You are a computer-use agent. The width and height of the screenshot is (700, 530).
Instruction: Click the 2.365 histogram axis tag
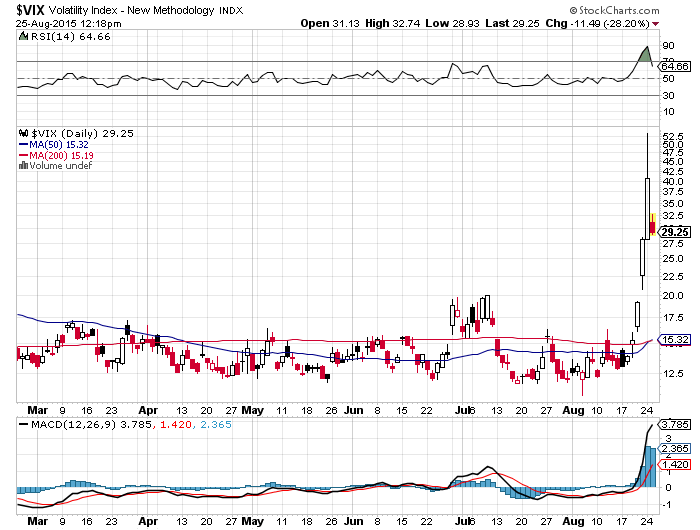coord(675,448)
